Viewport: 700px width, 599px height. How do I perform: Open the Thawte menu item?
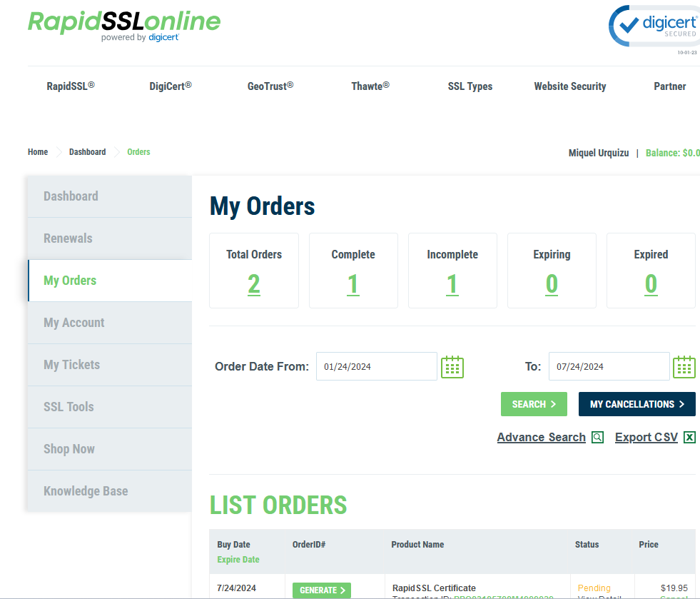point(370,86)
